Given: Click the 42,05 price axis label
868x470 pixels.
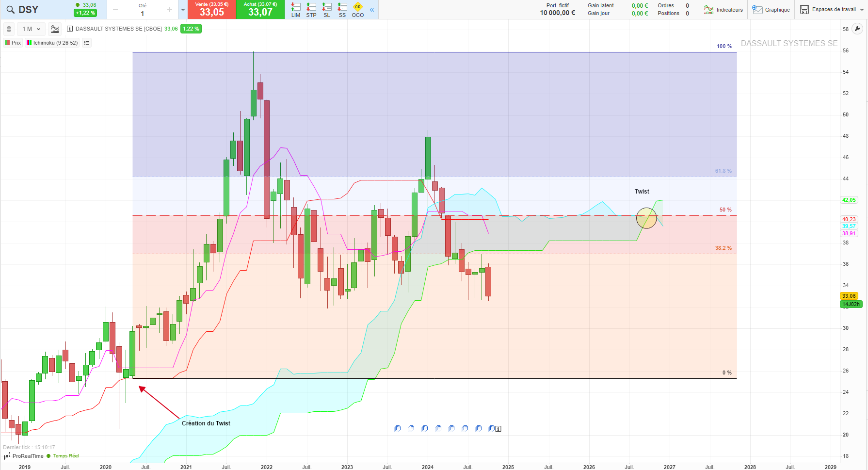Looking at the screenshot, I should tap(849, 200).
